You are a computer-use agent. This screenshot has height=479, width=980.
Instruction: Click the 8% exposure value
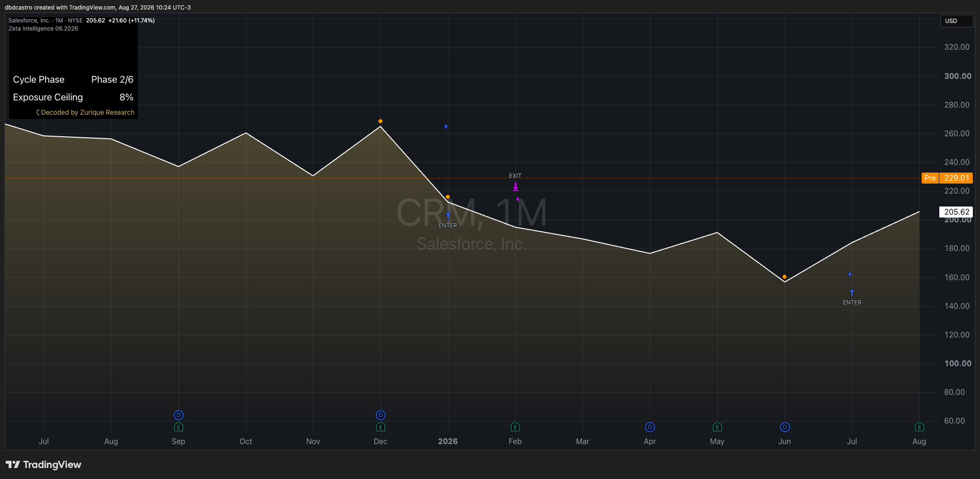coord(126,97)
